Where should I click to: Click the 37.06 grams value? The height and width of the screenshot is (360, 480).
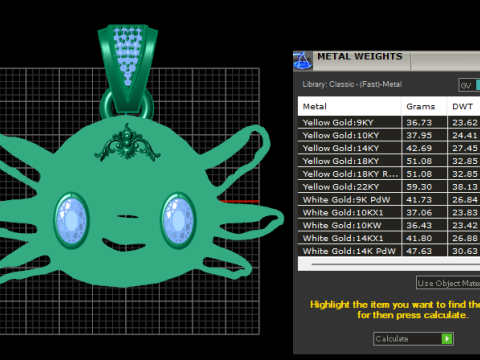[419, 213]
